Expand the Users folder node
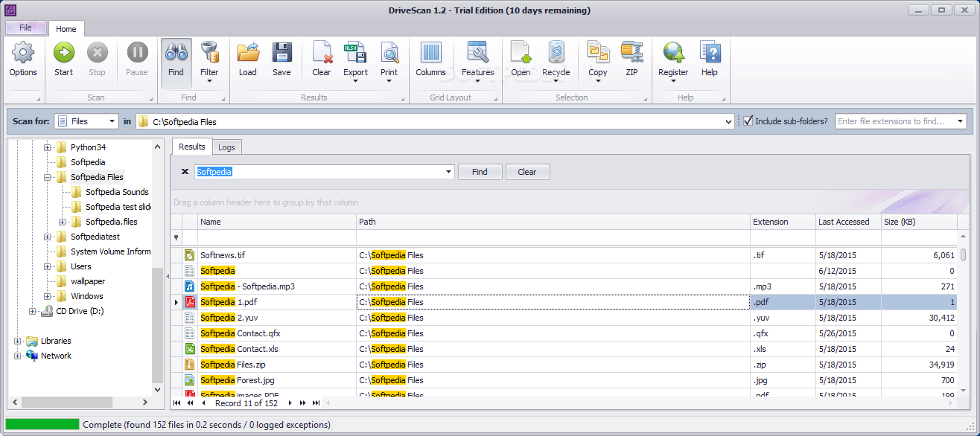The height and width of the screenshot is (436, 980). (47, 266)
